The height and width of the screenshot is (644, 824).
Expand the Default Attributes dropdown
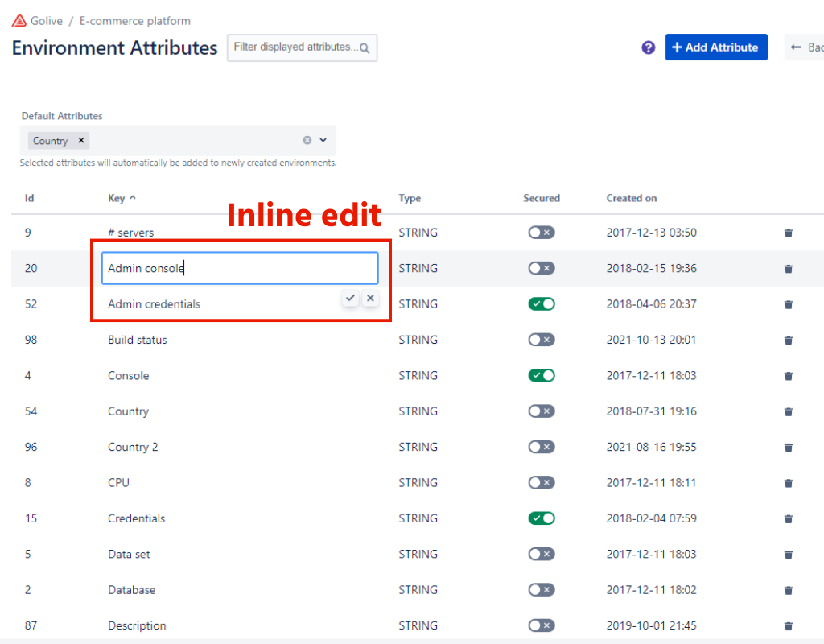[323, 140]
